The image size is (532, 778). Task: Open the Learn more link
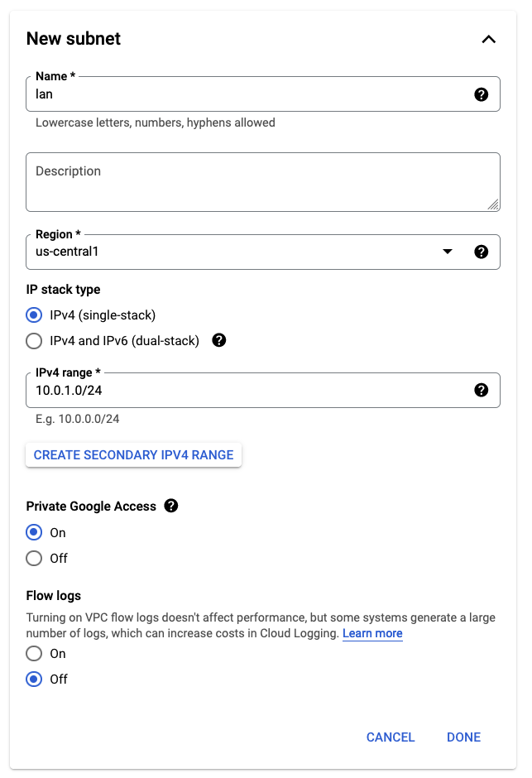pos(372,634)
